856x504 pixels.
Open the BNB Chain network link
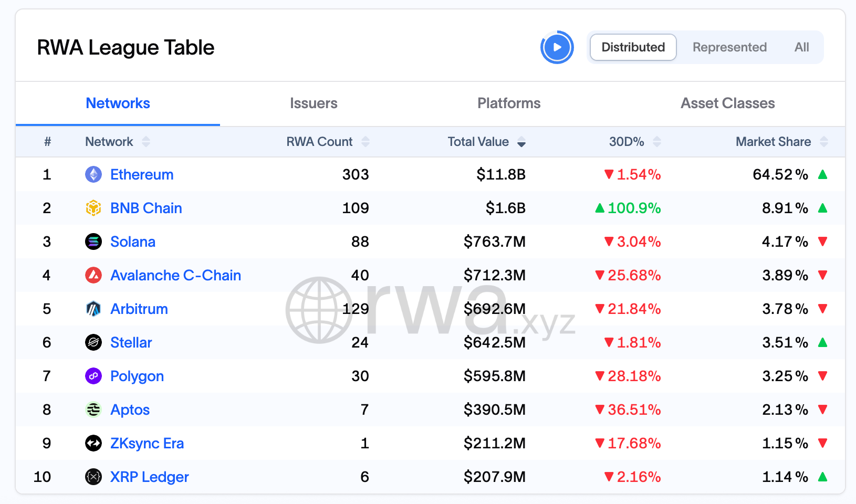tap(146, 208)
